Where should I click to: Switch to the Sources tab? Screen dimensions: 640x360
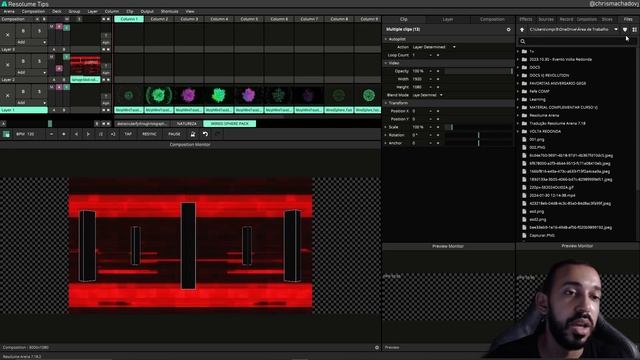tap(546, 19)
